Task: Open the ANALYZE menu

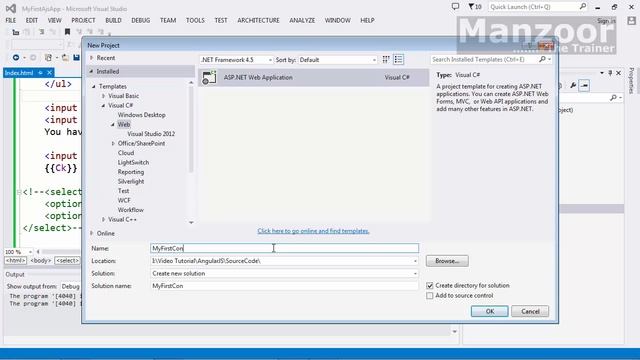Action: 302,20
